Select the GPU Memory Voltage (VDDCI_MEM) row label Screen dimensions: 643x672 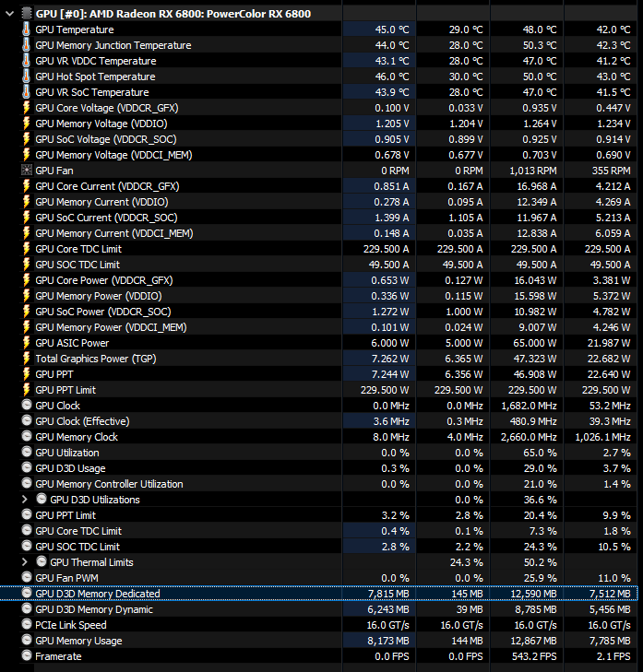pos(113,155)
